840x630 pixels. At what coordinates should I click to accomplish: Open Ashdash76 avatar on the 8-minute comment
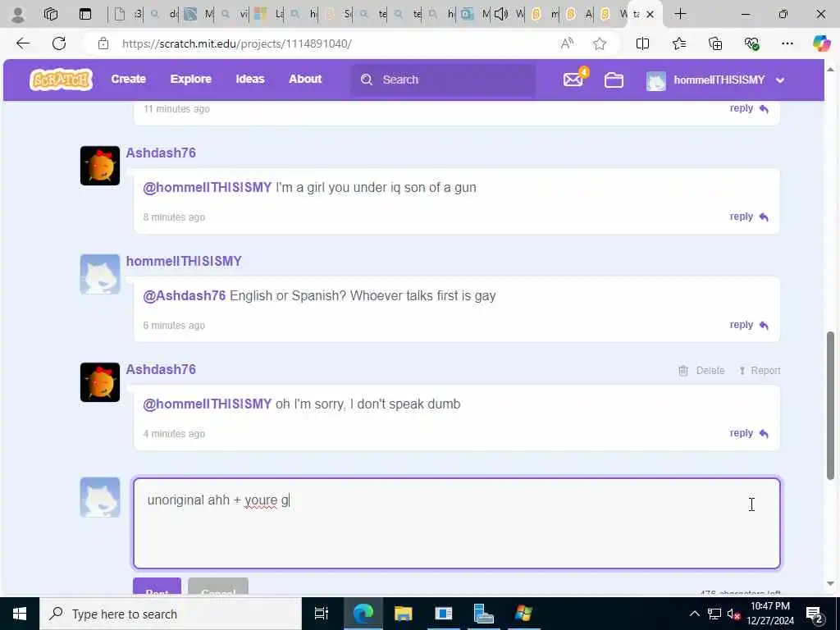click(x=100, y=166)
